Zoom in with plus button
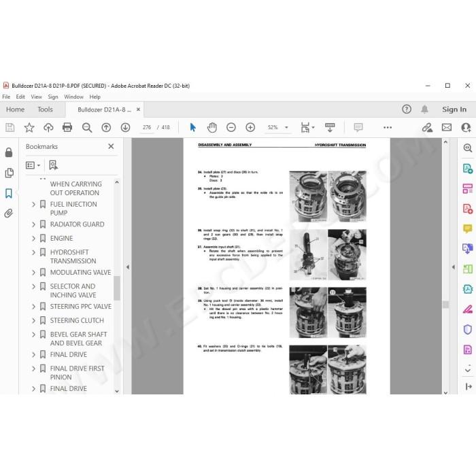The image size is (476, 476). tap(250, 127)
